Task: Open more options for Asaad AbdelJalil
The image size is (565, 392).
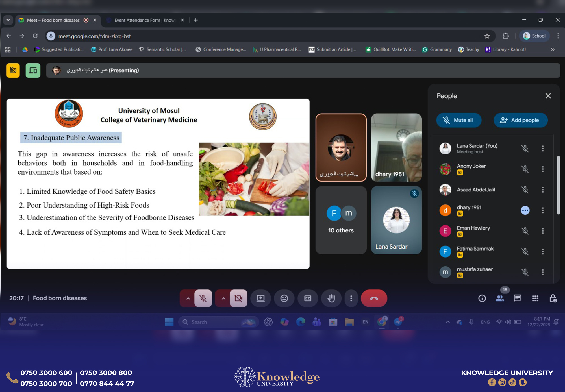Action: pos(543,190)
